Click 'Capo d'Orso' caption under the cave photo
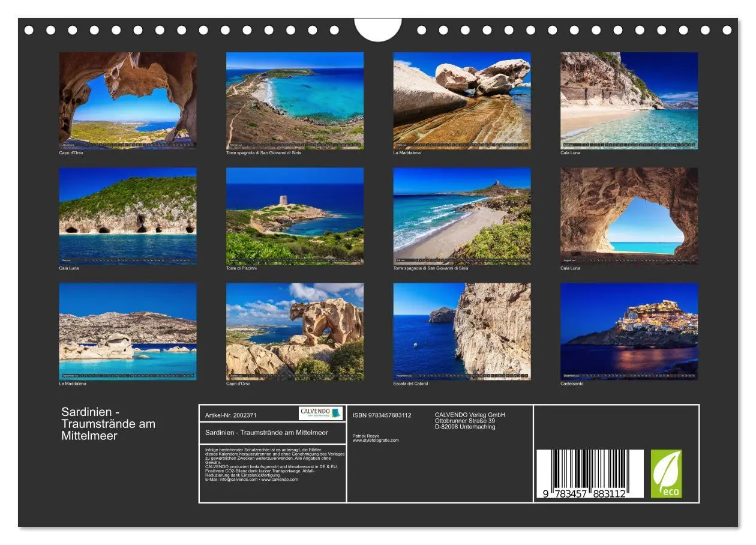This screenshot has width=756, height=545. (71, 152)
